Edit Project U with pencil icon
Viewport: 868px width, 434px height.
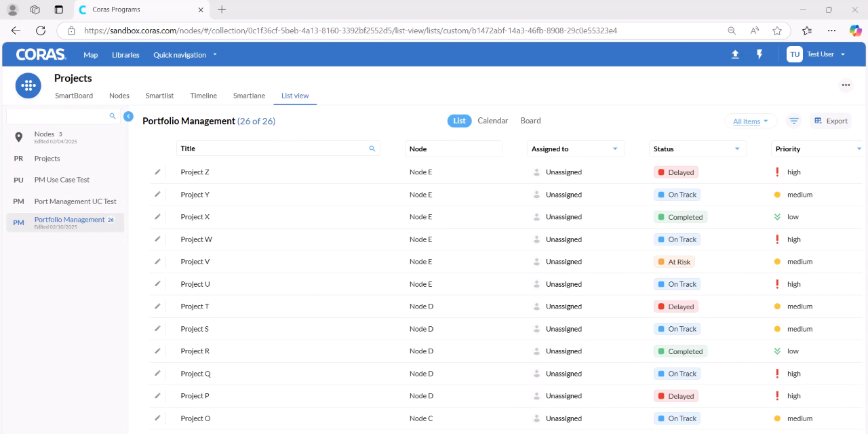[157, 283]
